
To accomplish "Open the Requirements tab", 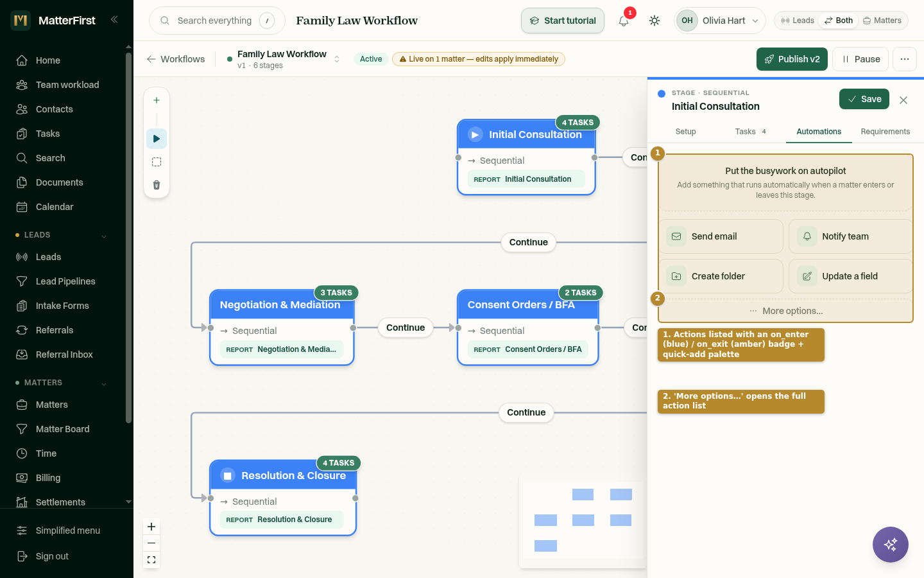I will 886,132.
